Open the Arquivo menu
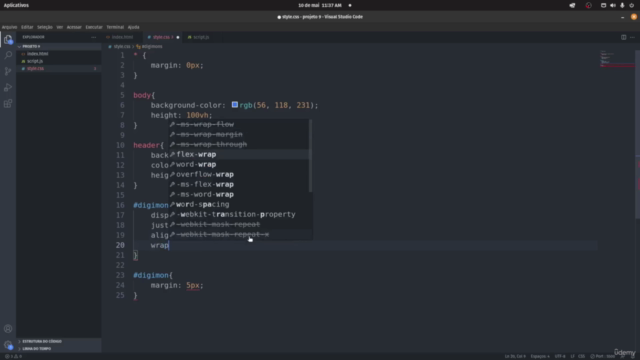 tap(9, 27)
